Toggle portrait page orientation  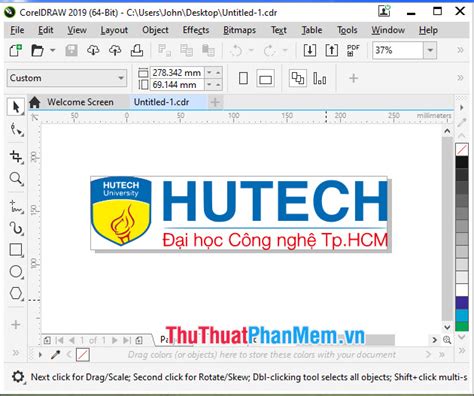point(244,78)
